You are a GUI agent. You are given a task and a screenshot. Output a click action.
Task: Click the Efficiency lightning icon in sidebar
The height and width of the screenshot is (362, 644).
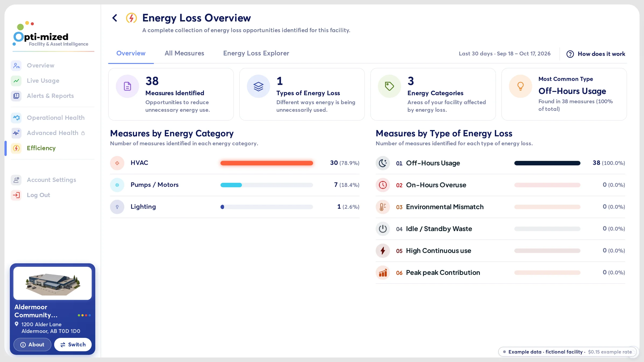pyautogui.click(x=16, y=148)
